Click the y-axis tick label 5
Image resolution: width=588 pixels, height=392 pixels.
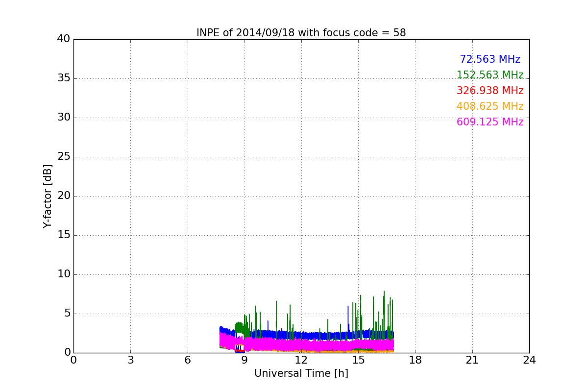click(x=67, y=313)
